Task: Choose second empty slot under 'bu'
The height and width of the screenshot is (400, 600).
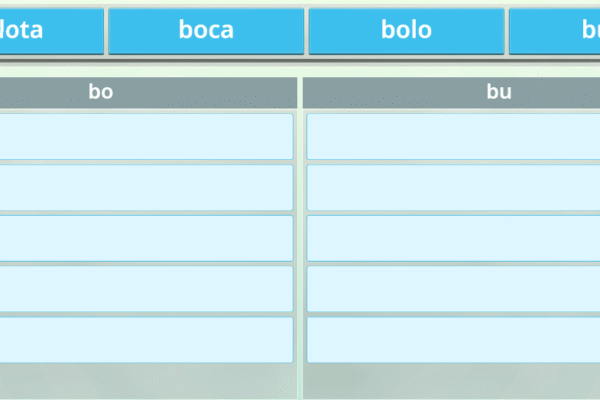Action: [x=453, y=188]
